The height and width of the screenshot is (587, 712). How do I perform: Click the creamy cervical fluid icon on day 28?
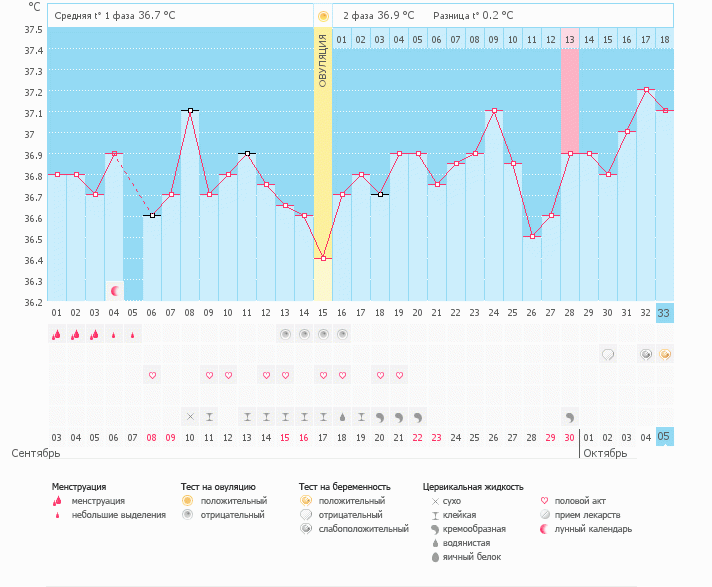[569, 416]
